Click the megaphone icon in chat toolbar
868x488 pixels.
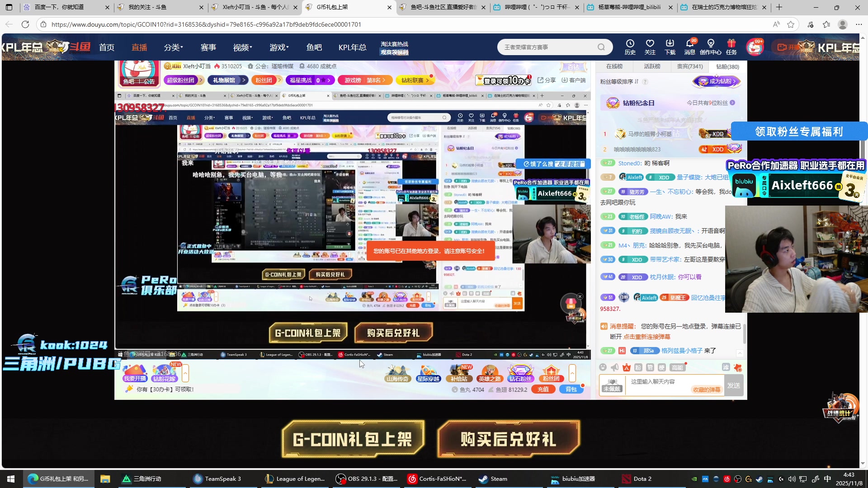coord(614,367)
